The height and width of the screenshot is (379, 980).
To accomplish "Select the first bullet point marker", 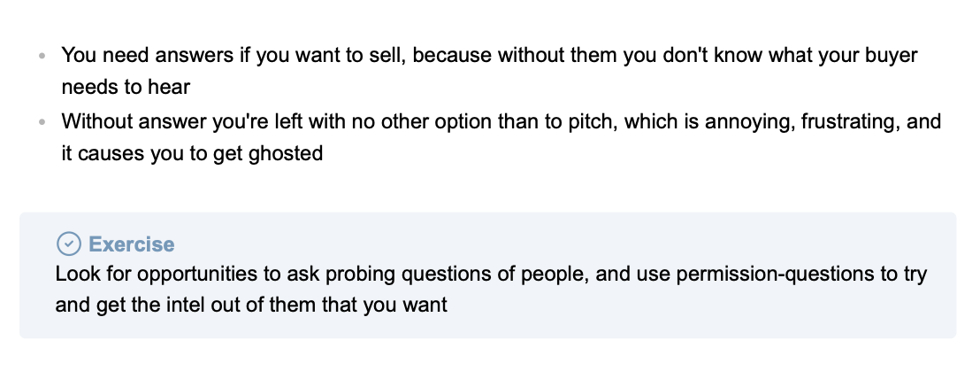I will tap(42, 56).
